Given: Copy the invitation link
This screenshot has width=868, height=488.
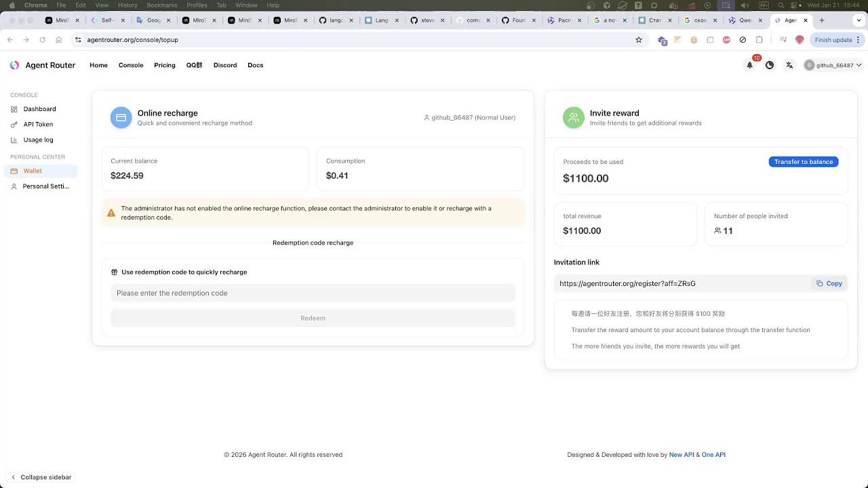Looking at the screenshot, I should pyautogui.click(x=829, y=283).
